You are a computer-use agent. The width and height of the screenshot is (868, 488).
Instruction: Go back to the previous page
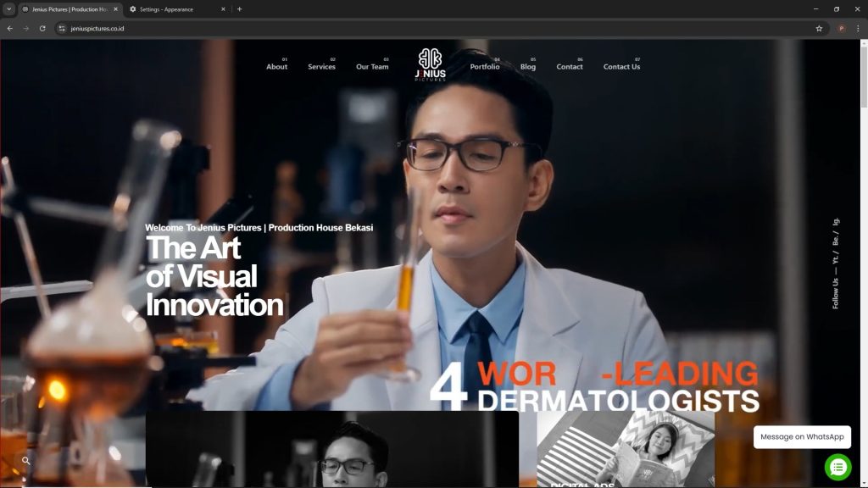coord(10,28)
